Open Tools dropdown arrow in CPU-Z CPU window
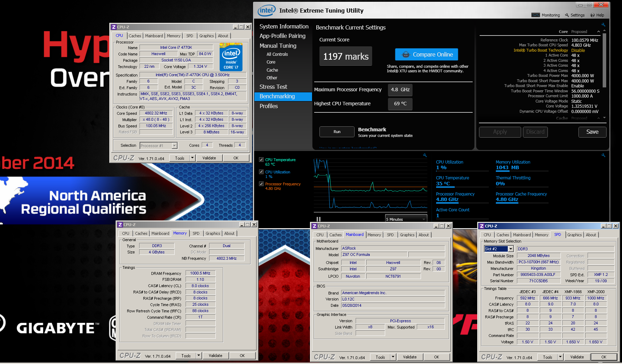 [x=192, y=158]
